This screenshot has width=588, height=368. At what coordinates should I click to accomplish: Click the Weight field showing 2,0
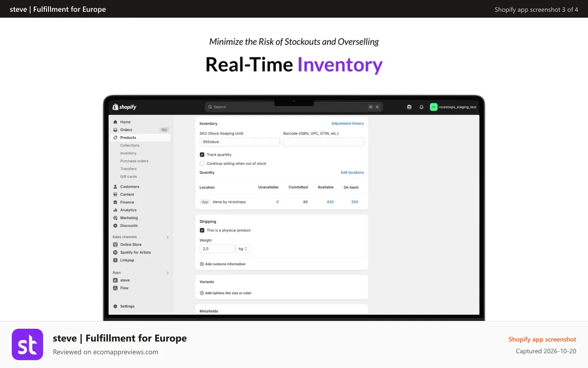217,249
